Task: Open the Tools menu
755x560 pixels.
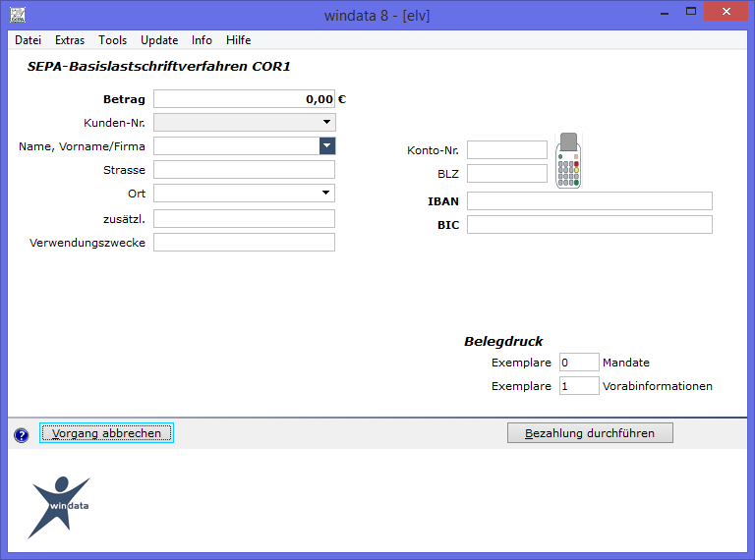Action: pyautogui.click(x=113, y=40)
